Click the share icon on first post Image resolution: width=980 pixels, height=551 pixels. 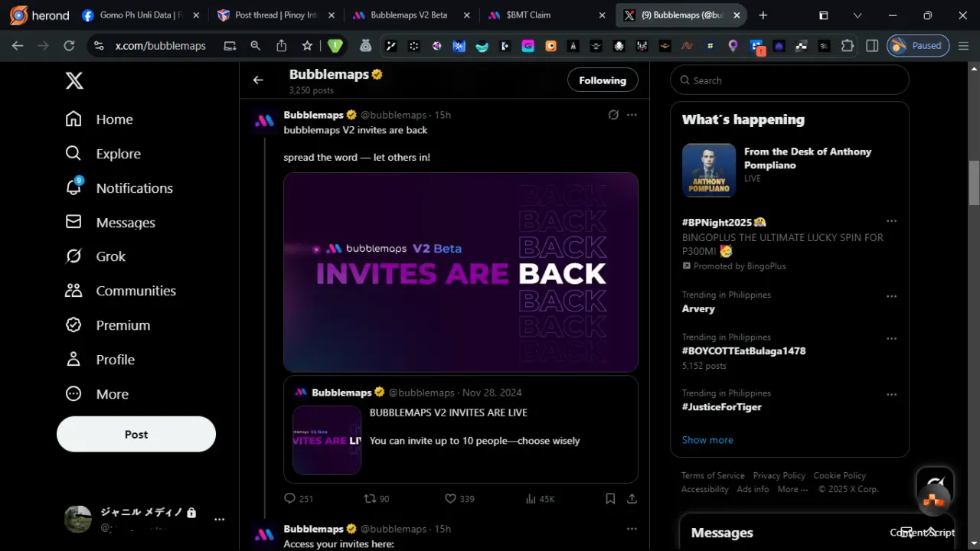click(x=632, y=499)
